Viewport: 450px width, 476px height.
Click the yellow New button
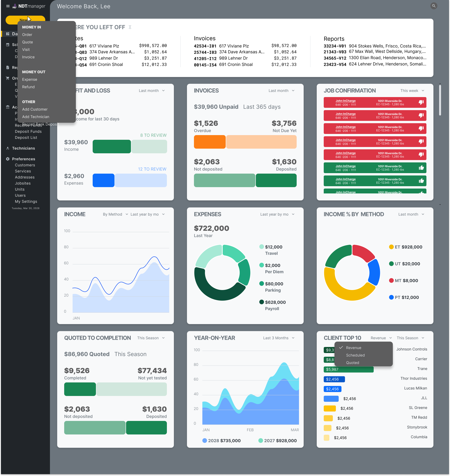click(25, 20)
